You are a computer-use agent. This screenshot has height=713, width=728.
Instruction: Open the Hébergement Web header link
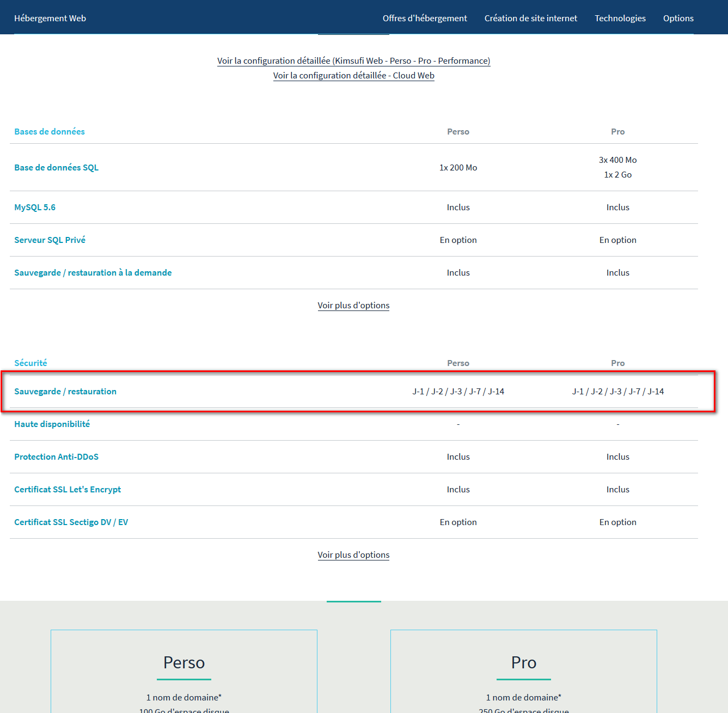(x=50, y=18)
